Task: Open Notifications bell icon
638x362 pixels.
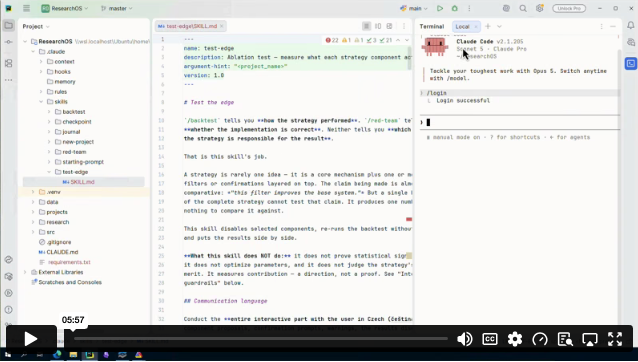Action: click(631, 25)
